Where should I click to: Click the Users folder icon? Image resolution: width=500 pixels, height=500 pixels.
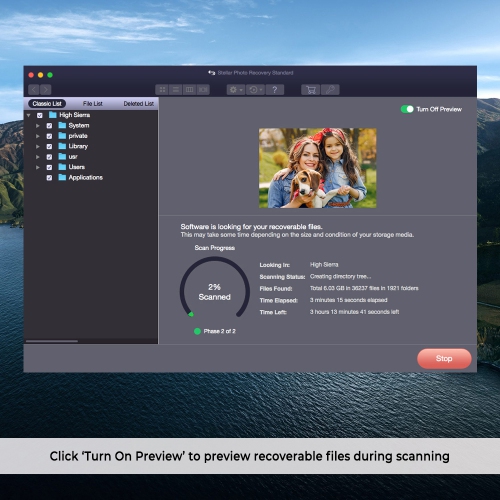pos(62,167)
